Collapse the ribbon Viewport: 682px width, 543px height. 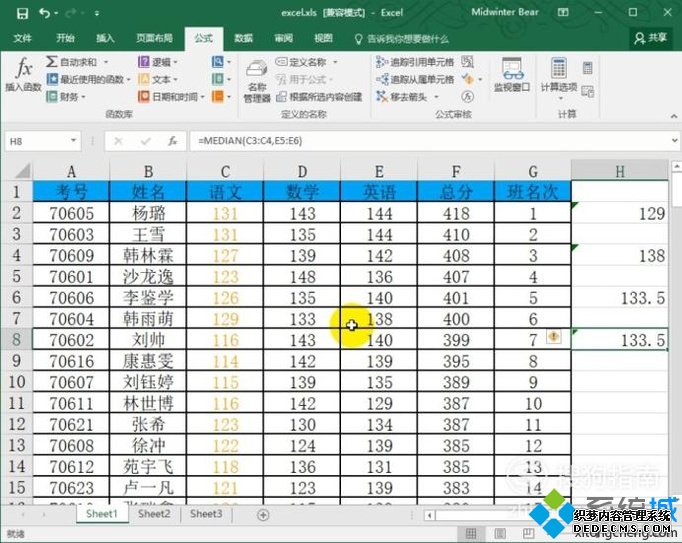pyautogui.click(x=674, y=116)
